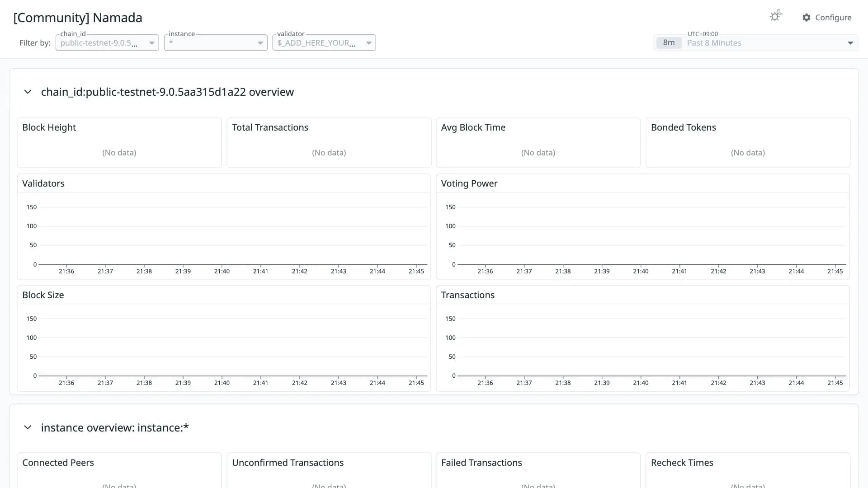This screenshot has height=488, width=868.
Task: Click the Block Height (No data) value
Action: [x=119, y=153]
